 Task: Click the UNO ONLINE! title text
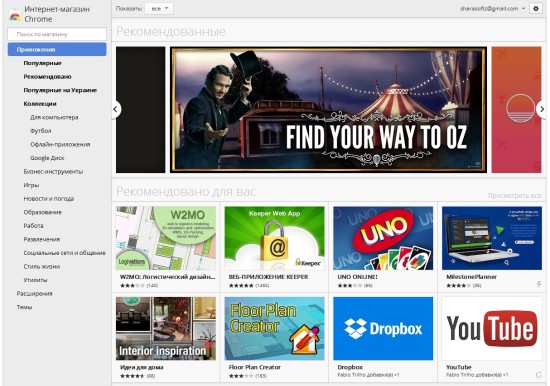pyautogui.click(x=357, y=277)
